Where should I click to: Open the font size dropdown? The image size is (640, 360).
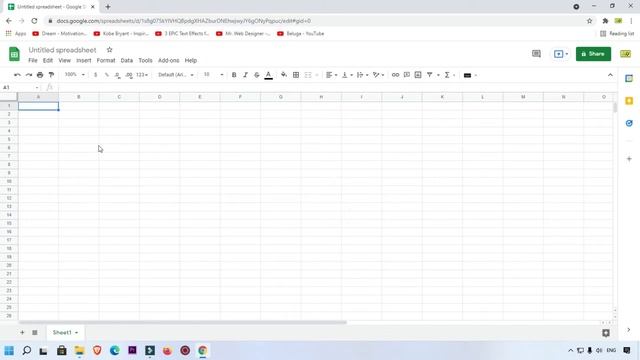pos(213,75)
